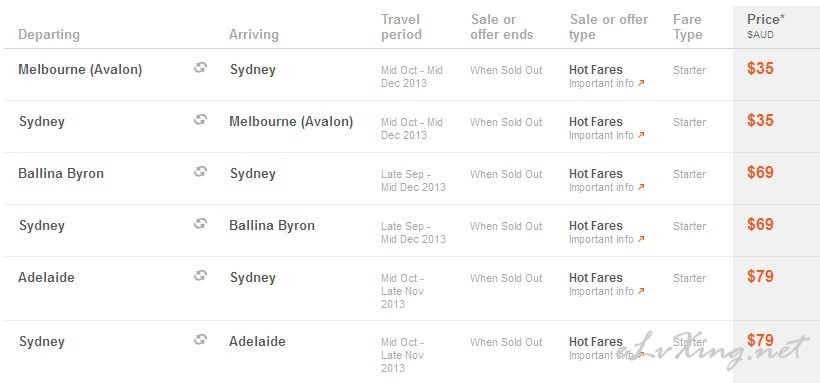This screenshot has height=383, width=820.
Task: Select the $35 Melbourne (Avalon) to Sydney price
Action: [760, 69]
